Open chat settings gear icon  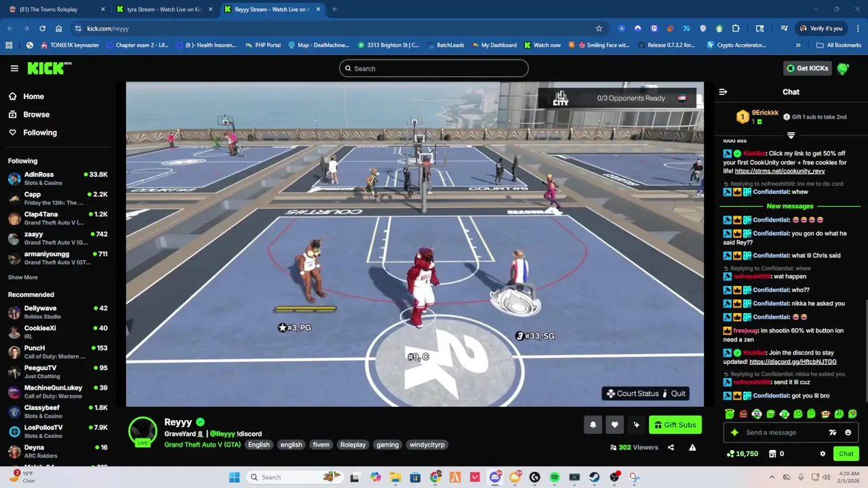click(823, 454)
